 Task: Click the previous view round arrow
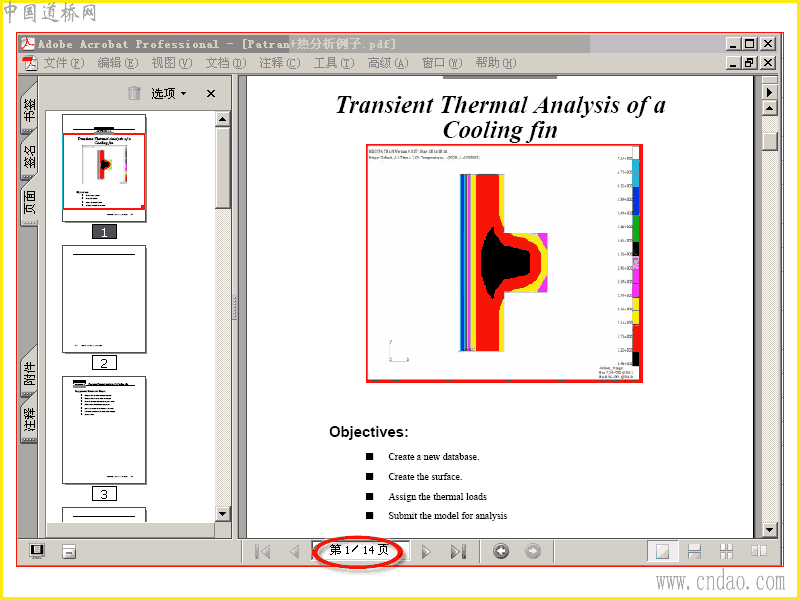click(x=501, y=551)
